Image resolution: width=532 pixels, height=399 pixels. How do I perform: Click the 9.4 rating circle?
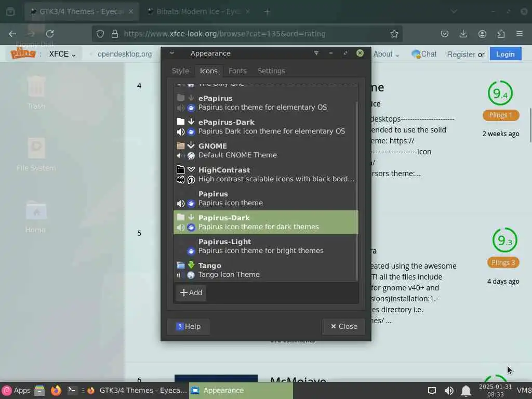click(x=500, y=93)
